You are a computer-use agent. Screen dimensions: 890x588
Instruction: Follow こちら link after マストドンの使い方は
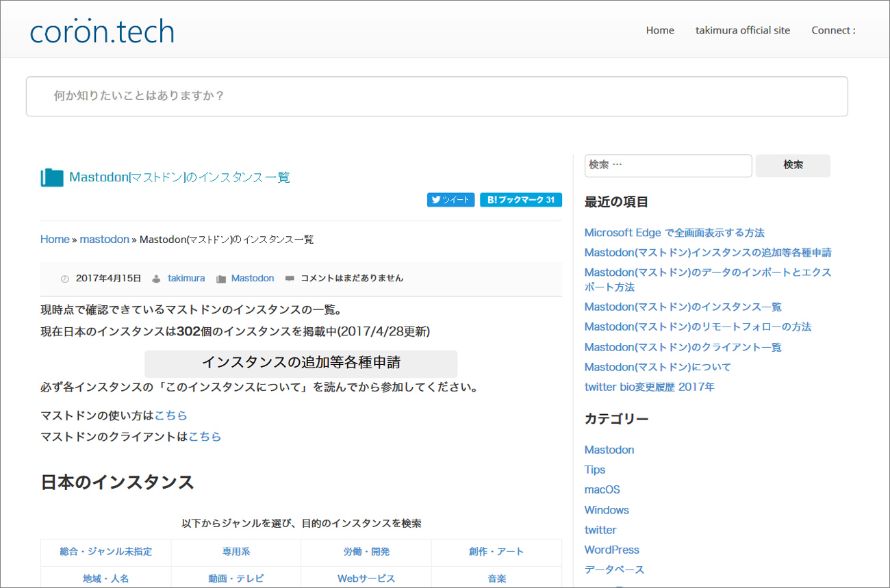(170, 416)
